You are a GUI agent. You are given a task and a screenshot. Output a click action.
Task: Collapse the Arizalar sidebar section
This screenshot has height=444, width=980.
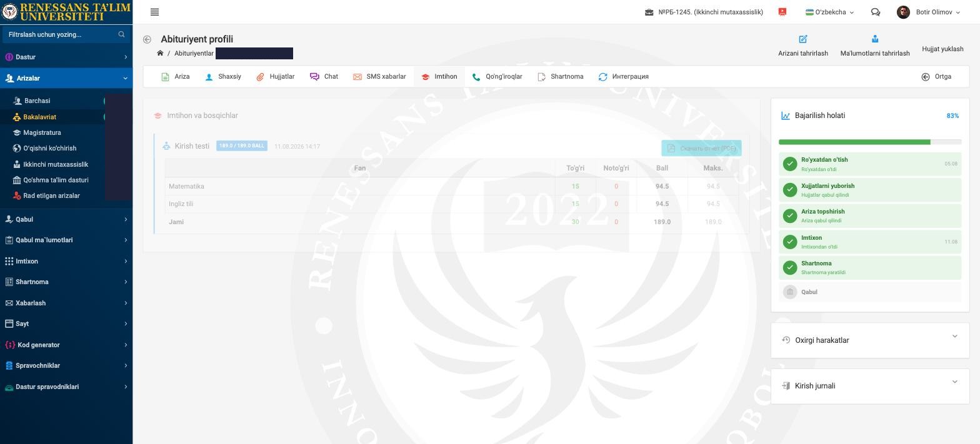point(66,78)
